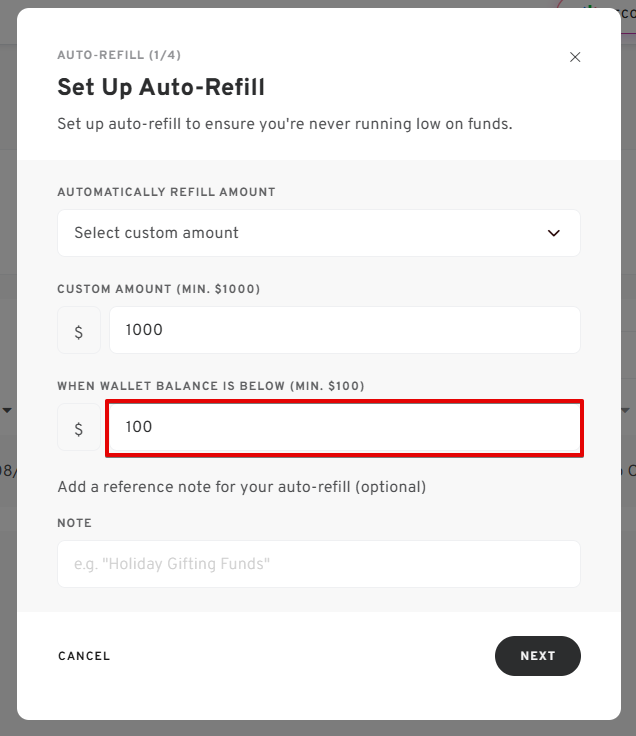Proceed with the Next button
The height and width of the screenshot is (736, 636).
(x=537, y=656)
